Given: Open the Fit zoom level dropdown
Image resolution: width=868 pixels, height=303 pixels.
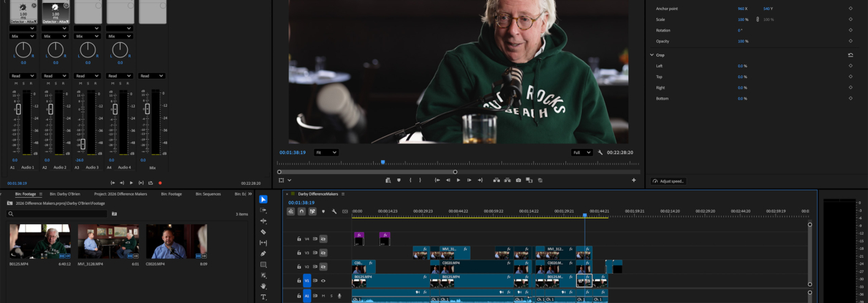Looking at the screenshot, I should (x=326, y=153).
